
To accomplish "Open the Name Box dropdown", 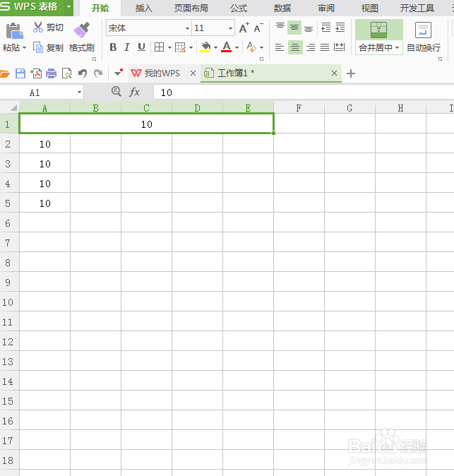I will [x=79, y=93].
